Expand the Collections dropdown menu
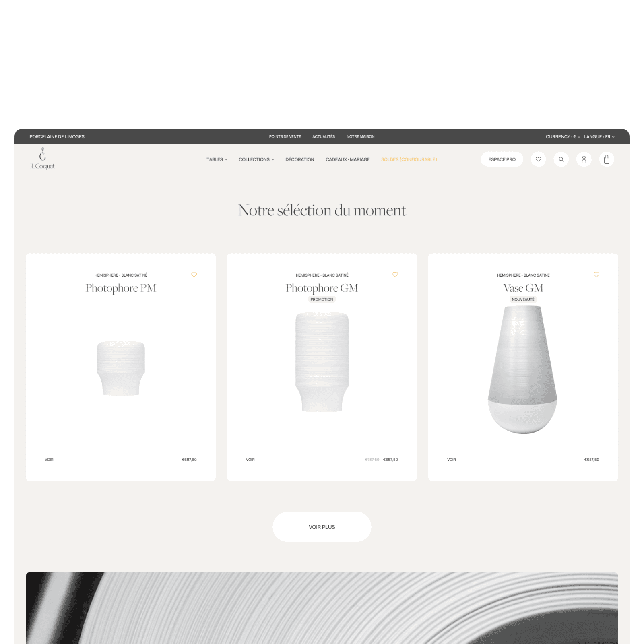Image resolution: width=644 pixels, height=644 pixels. click(x=256, y=159)
